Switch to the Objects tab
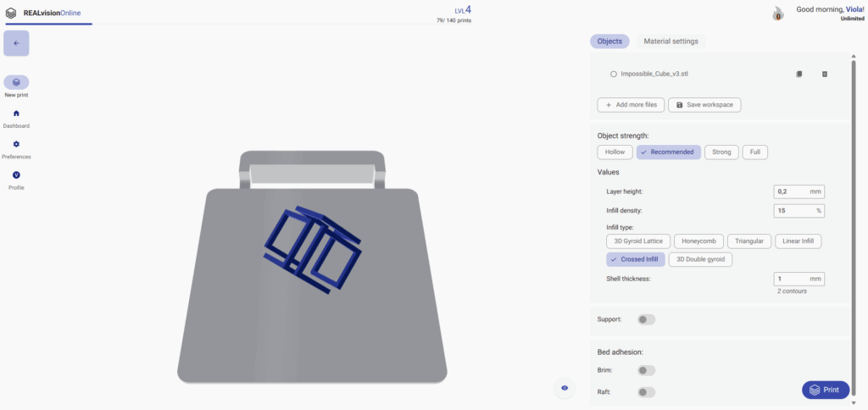Viewport: 868px width, 410px height. coord(609,41)
